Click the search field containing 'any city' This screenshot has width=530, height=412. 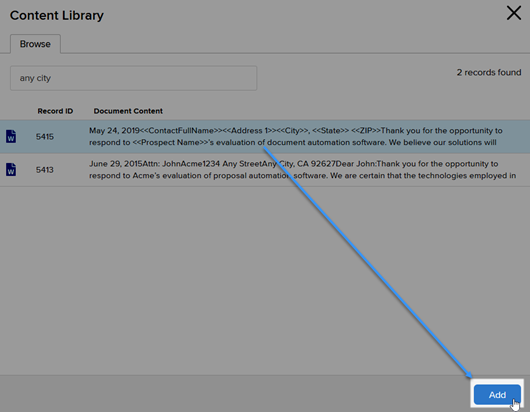point(134,78)
